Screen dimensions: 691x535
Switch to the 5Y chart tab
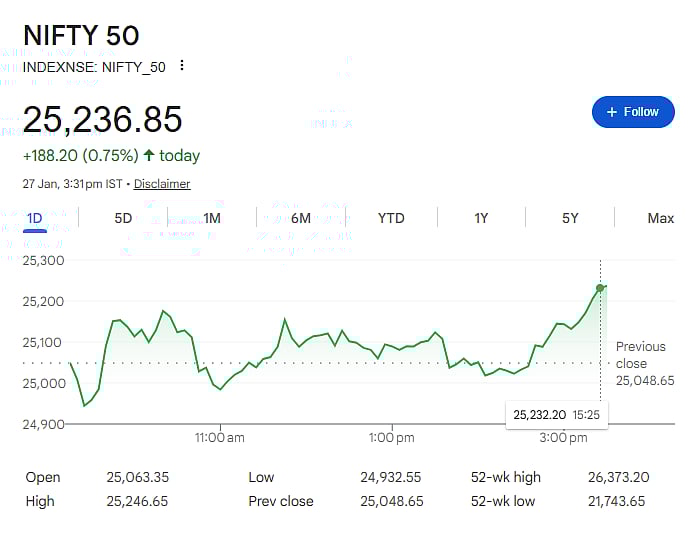pyautogui.click(x=570, y=218)
